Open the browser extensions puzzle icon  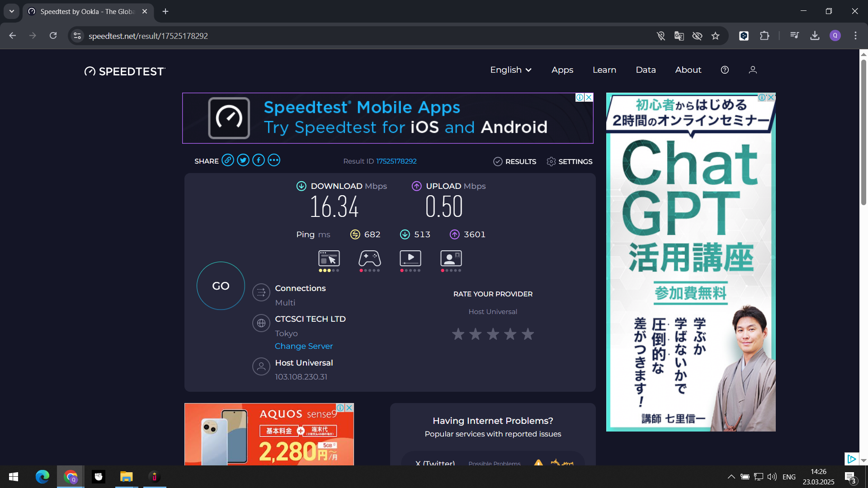point(764,36)
